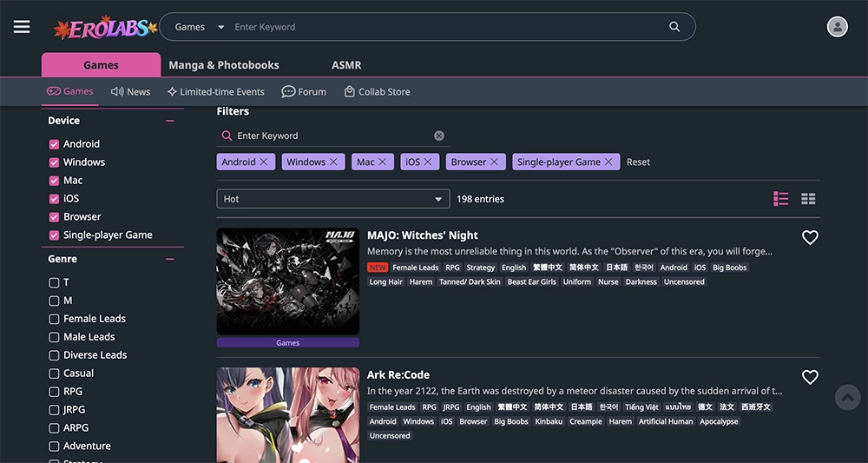Click the Artificial Human tag
The height and width of the screenshot is (463, 868).
(x=666, y=421)
